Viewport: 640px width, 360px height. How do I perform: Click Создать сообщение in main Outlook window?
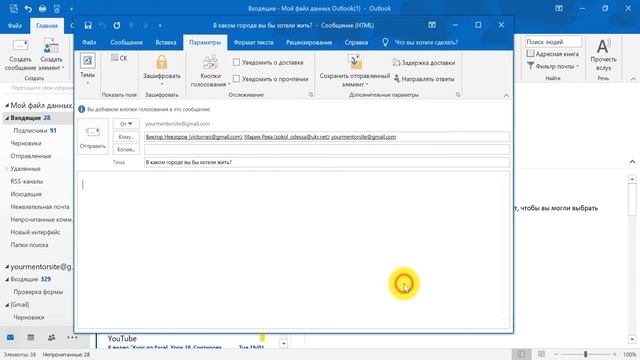pos(20,55)
